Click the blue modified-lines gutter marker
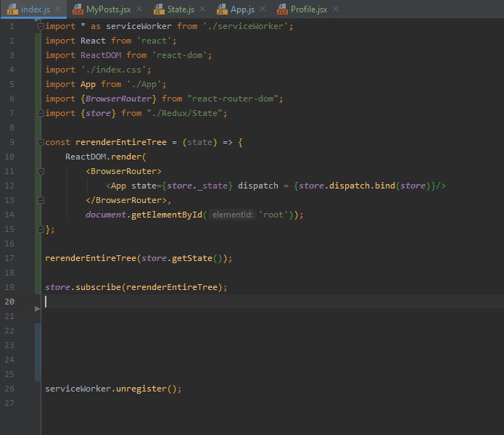 click(38, 352)
